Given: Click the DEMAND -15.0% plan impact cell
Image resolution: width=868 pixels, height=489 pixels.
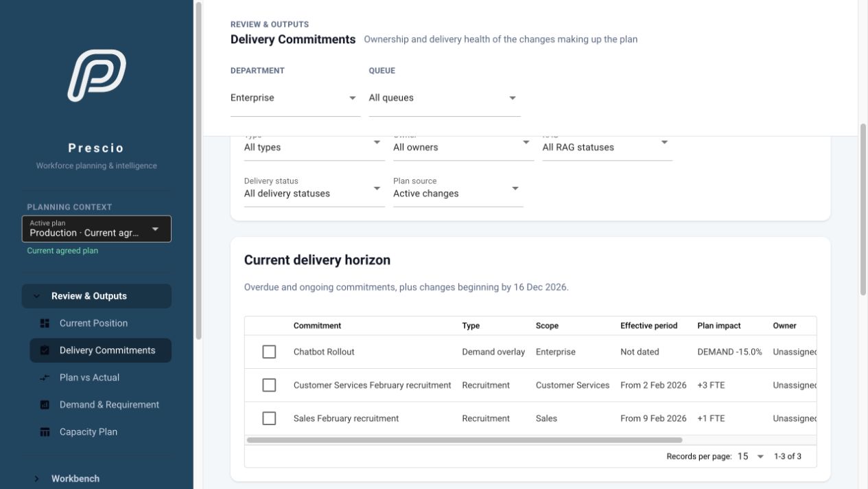Looking at the screenshot, I should (729, 352).
